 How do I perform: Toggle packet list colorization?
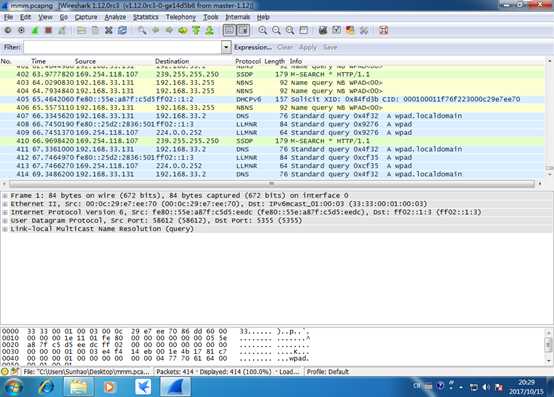229,30
